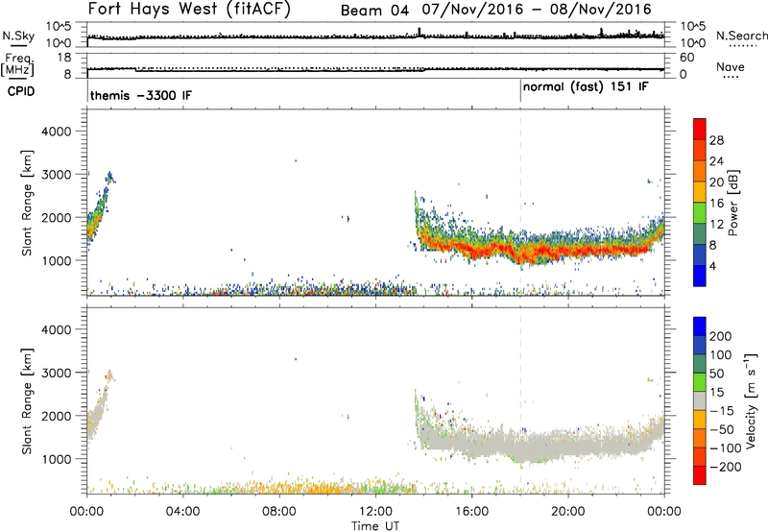Click the red bottom of the velocity colorbar

coord(700,475)
